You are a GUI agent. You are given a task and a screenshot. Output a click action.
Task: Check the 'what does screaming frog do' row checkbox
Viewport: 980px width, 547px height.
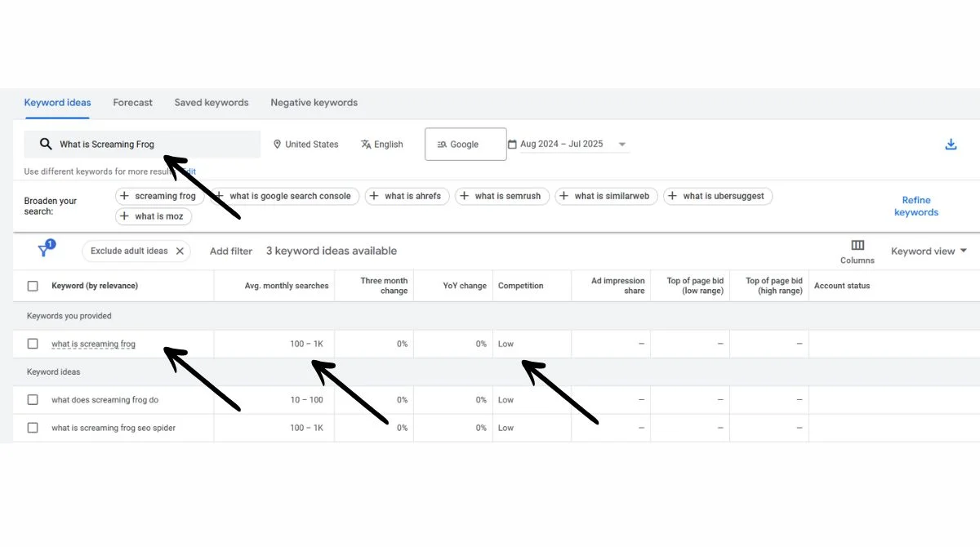coord(33,400)
